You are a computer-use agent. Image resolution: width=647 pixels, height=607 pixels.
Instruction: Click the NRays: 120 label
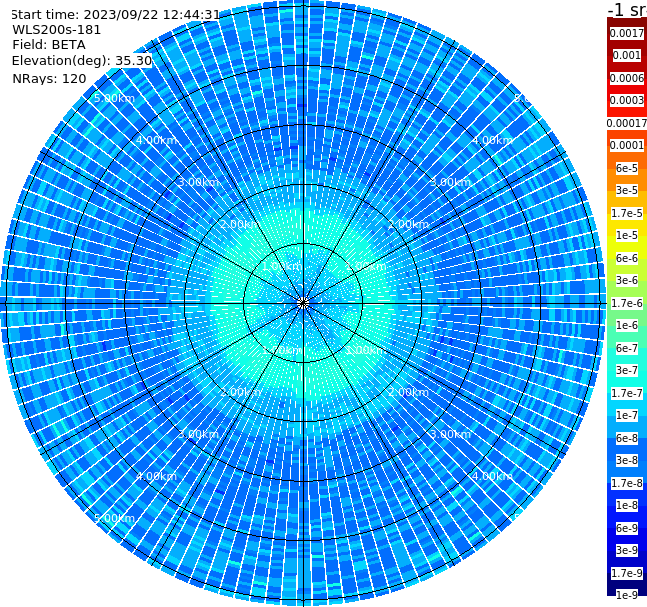coord(49,78)
